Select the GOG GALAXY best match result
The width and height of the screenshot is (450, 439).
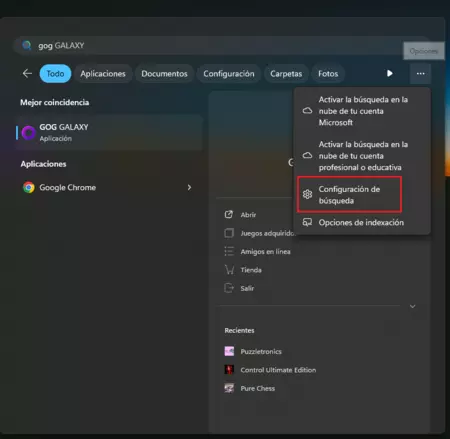(x=109, y=132)
